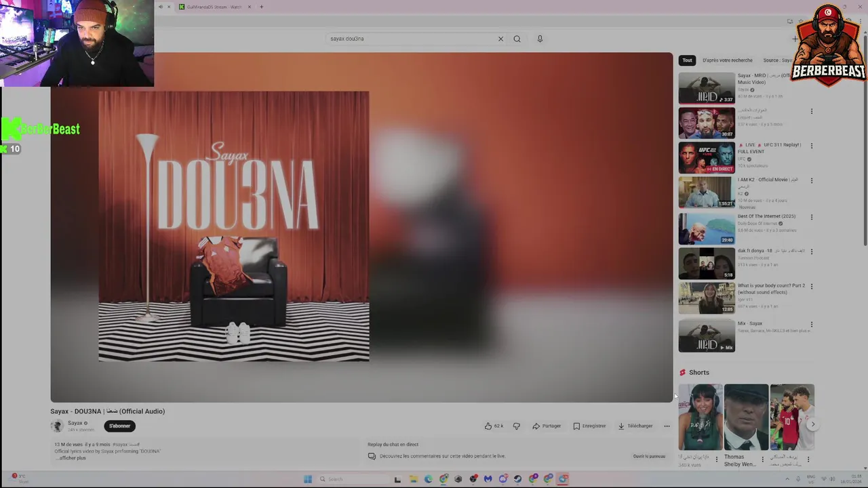Open Sayax channel avatar
The image size is (868, 488).
[57, 426]
